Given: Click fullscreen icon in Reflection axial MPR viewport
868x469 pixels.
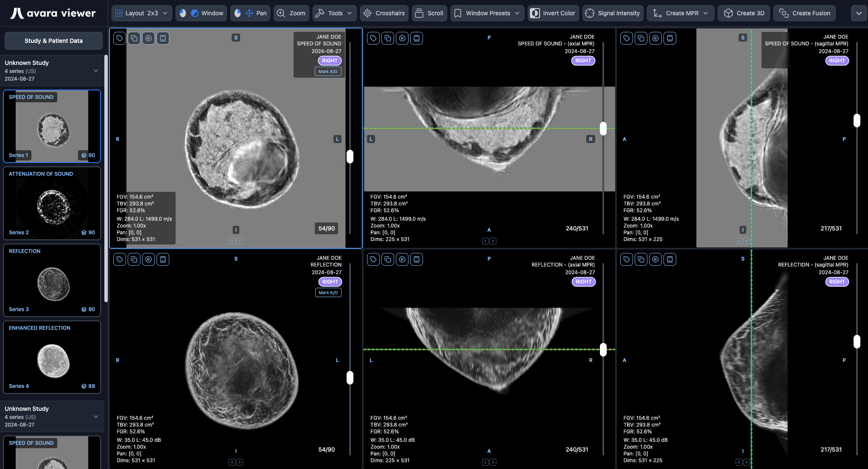Looking at the screenshot, I should [417, 259].
